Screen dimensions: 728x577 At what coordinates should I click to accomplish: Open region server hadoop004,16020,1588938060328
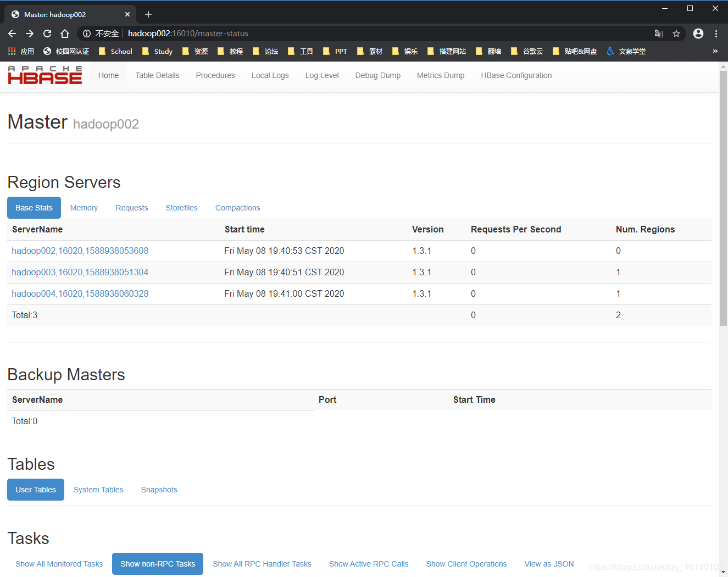[80, 293]
